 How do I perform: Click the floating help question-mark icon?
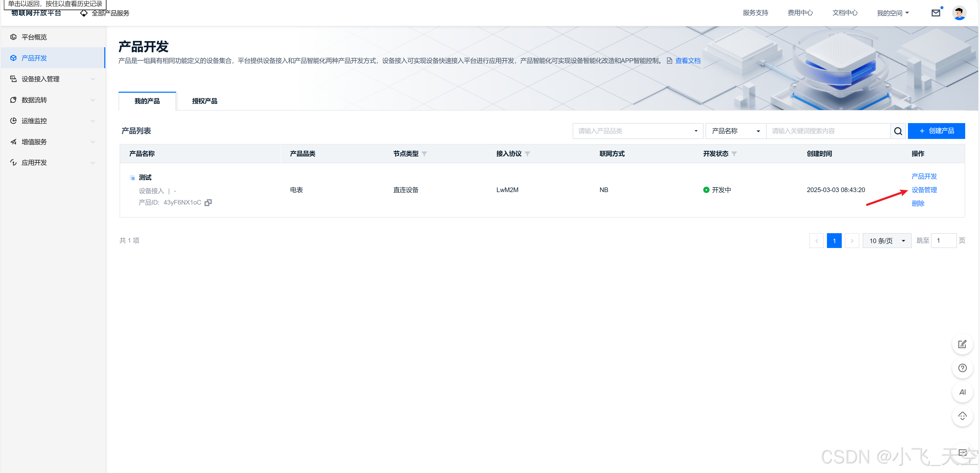point(962,368)
